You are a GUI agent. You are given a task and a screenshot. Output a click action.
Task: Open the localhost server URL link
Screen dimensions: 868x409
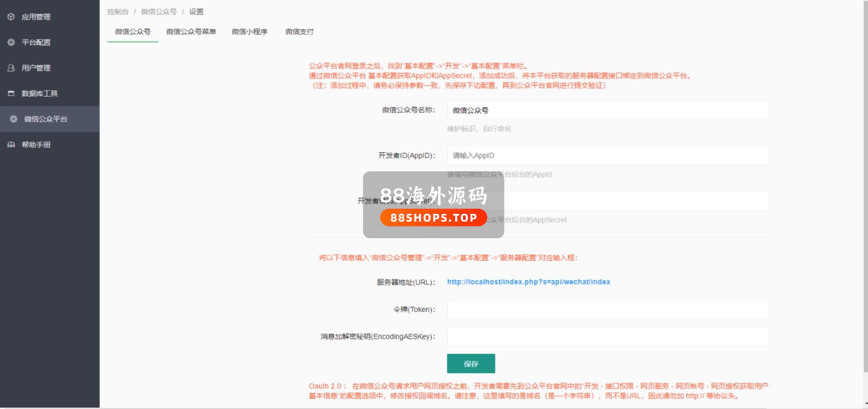[x=528, y=282]
